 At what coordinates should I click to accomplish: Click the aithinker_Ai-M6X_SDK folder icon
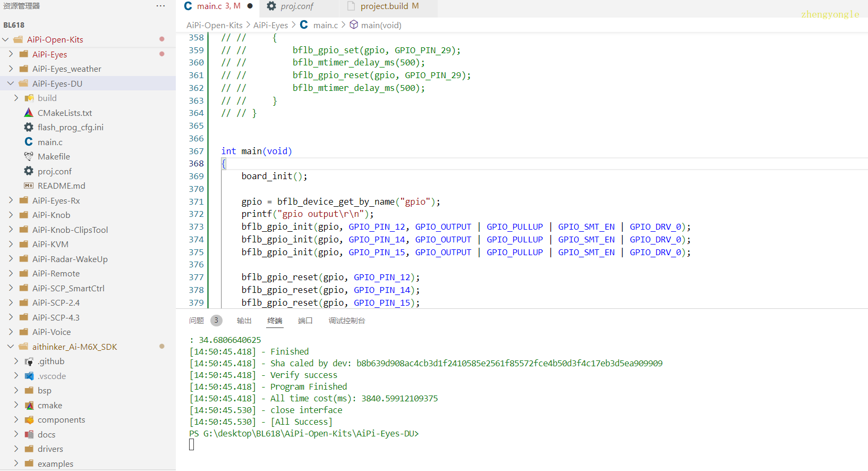point(23,347)
